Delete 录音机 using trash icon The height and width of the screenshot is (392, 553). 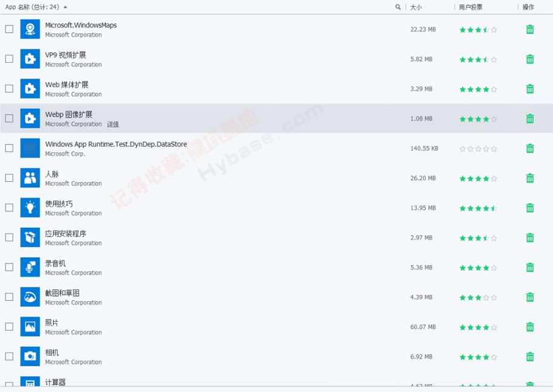(529, 268)
